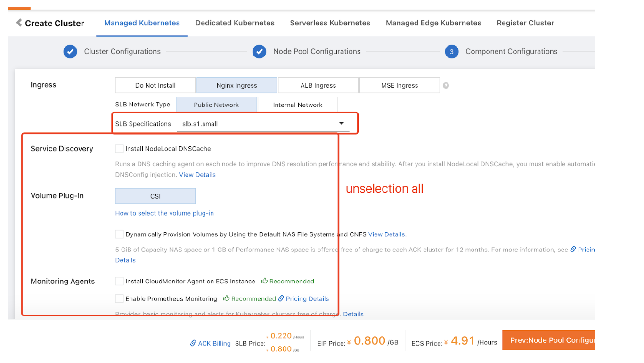The height and width of the screenshot is (363, 644).
Task: Select the CSI volume plug-in option
Action: tap(155, 196)
